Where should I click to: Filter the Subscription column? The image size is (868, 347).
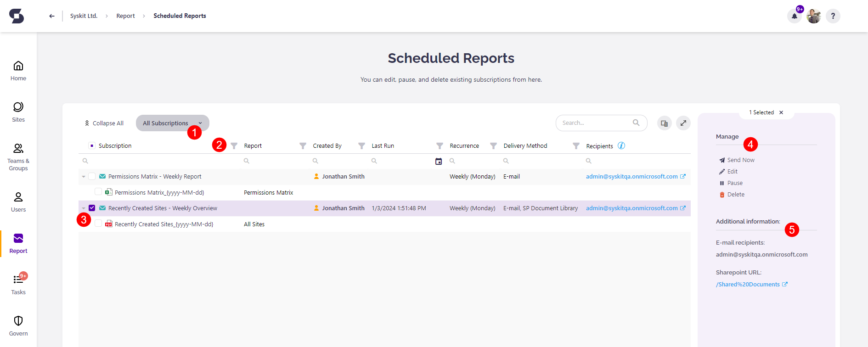pyautogui.click(x=234, y=146)
